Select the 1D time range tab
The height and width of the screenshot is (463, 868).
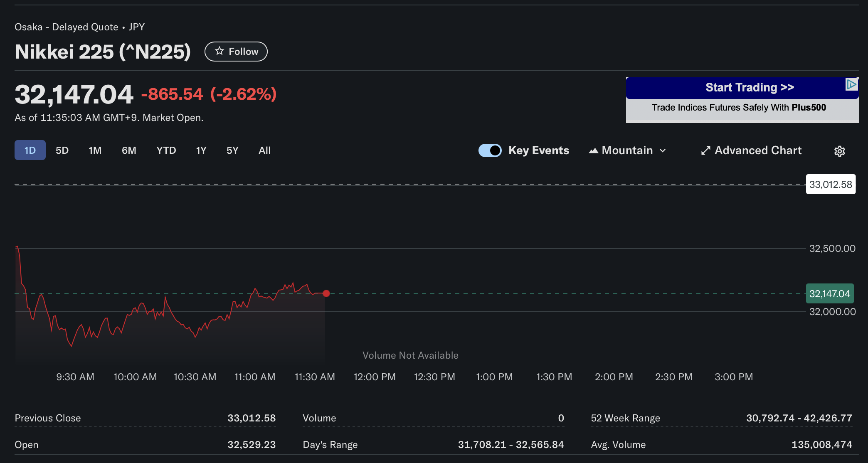(x=30, y=150)
